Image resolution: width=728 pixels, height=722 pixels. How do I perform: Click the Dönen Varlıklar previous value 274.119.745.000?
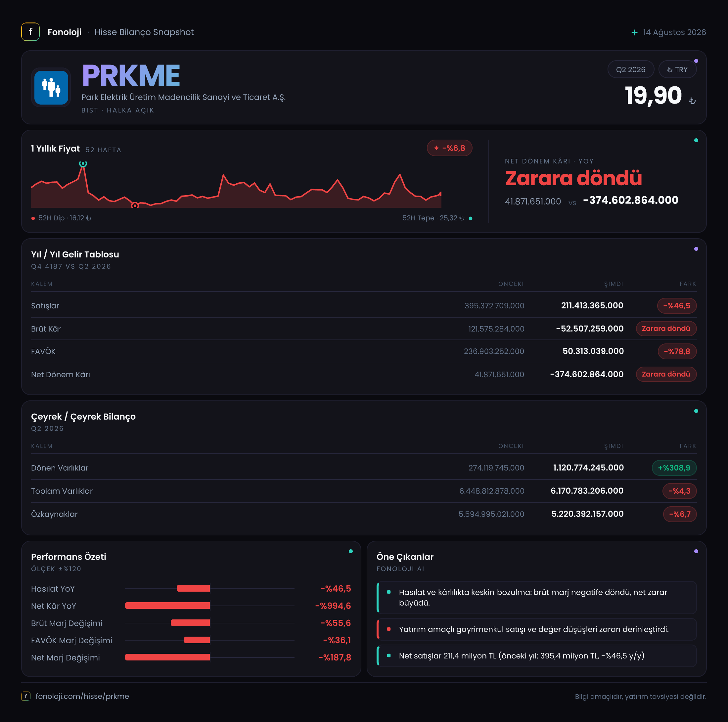(496, 468)
